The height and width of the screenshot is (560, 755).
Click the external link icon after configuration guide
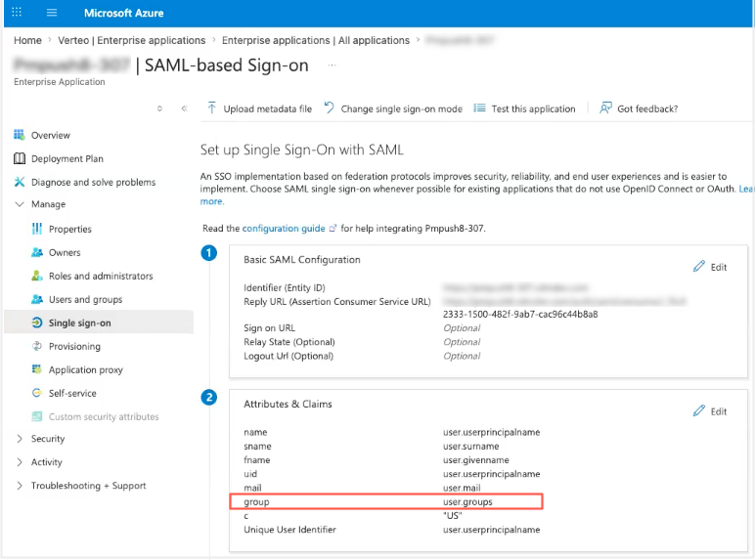[x=333, y=228]
